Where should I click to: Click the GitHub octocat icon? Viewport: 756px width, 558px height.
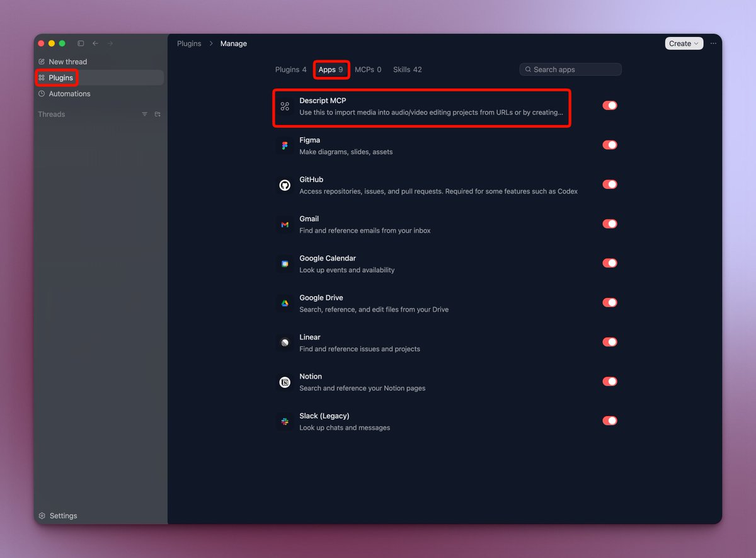(285, 185)
